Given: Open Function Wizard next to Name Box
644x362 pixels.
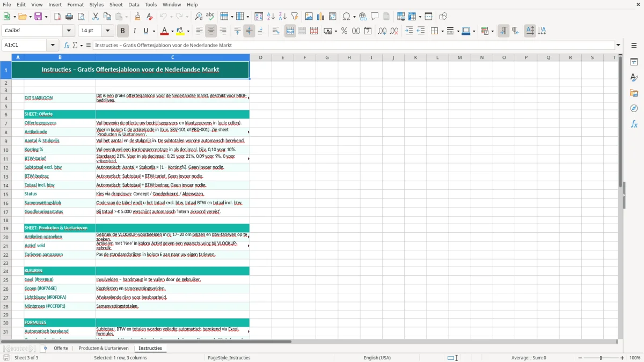Looking at the screenshot, I should point(67,45).
